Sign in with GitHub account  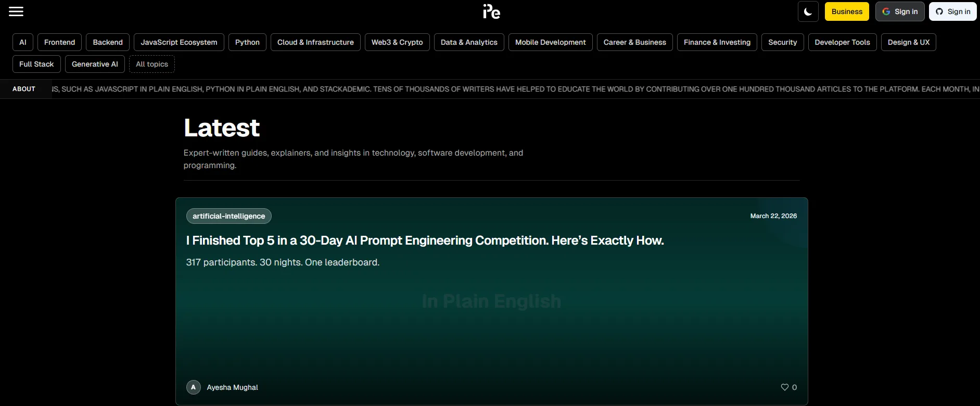point(952,11)
